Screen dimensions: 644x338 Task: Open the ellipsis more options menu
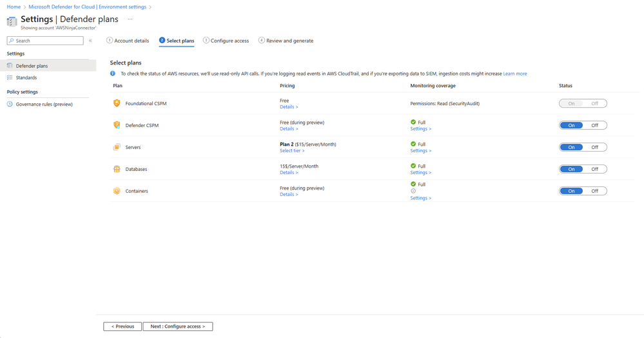[x=130, y=19]
